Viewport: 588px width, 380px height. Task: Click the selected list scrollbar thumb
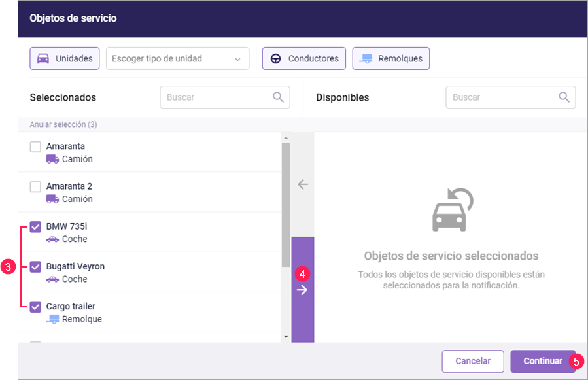pyautogui.click(x=285, y=203)
